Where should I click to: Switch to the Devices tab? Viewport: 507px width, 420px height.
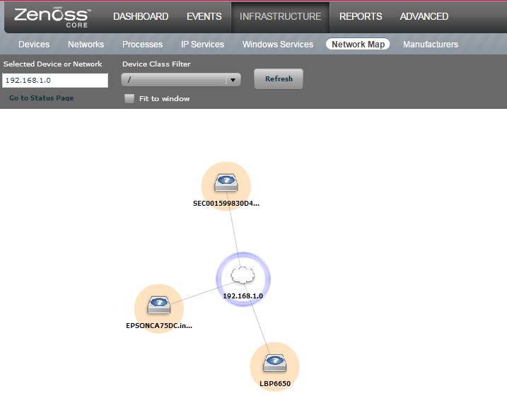point(34,45)
